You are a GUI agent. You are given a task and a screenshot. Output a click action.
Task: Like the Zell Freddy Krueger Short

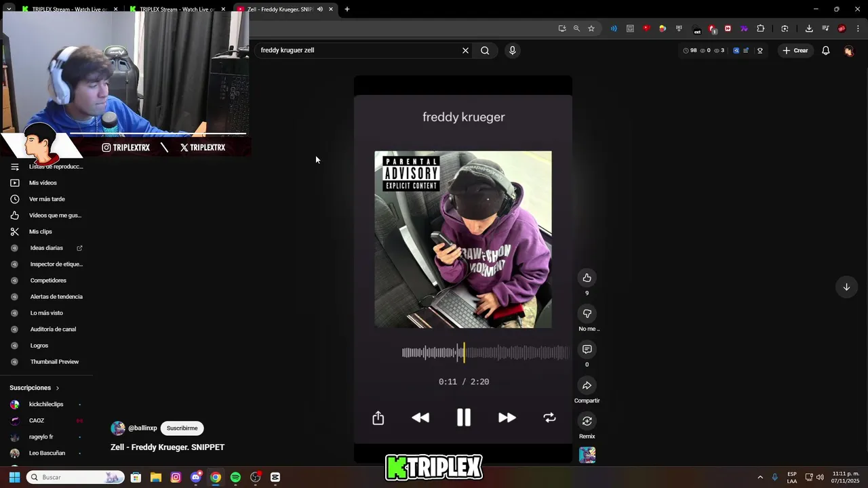pyautogui.click(x=587, y=278)
